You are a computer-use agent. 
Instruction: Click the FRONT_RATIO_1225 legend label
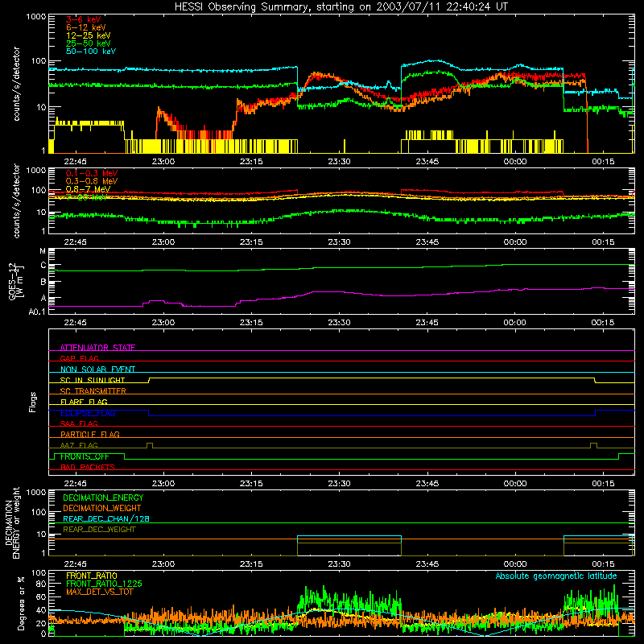click(104, 584)
